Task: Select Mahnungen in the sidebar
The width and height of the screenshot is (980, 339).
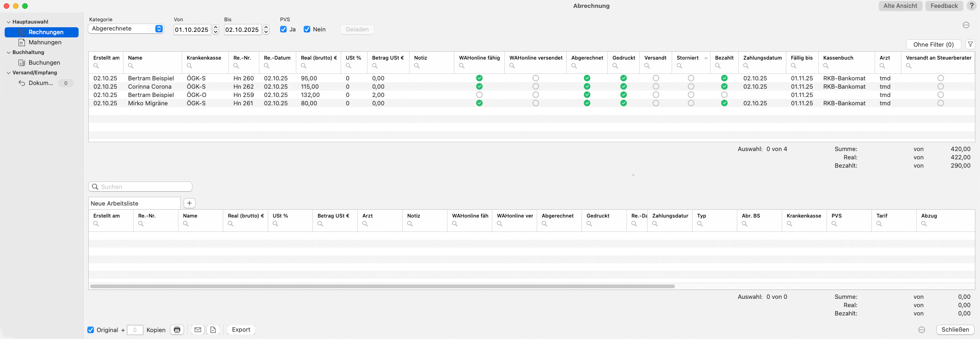Action: 45,42
